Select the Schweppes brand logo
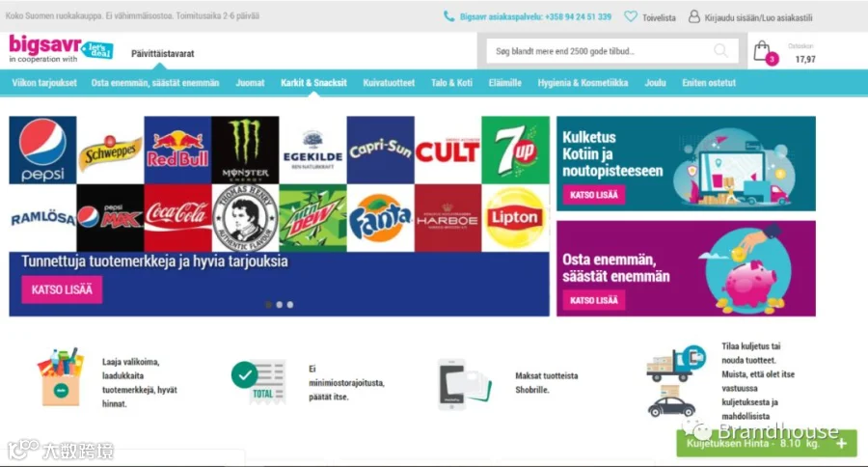 click(x=110, y=151)
